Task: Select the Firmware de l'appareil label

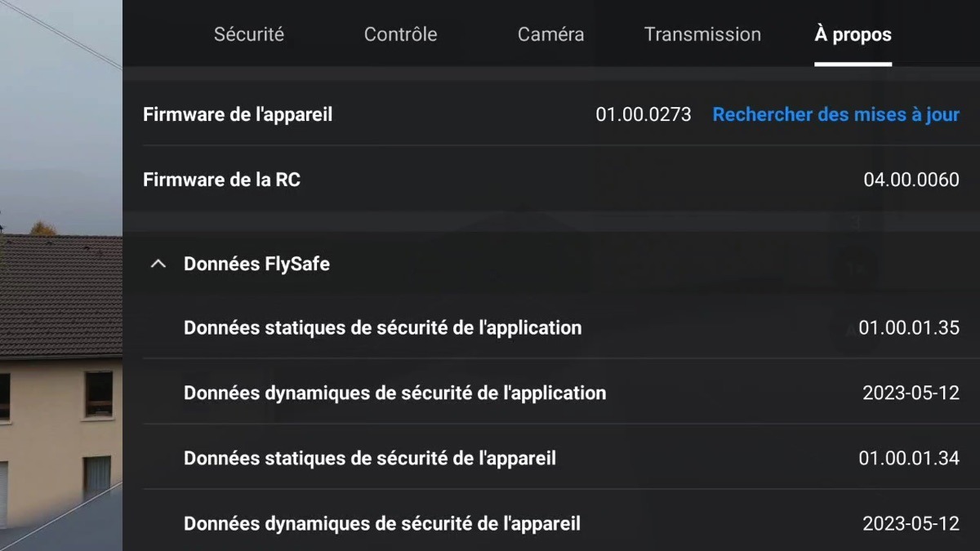Action: (238, 114)
